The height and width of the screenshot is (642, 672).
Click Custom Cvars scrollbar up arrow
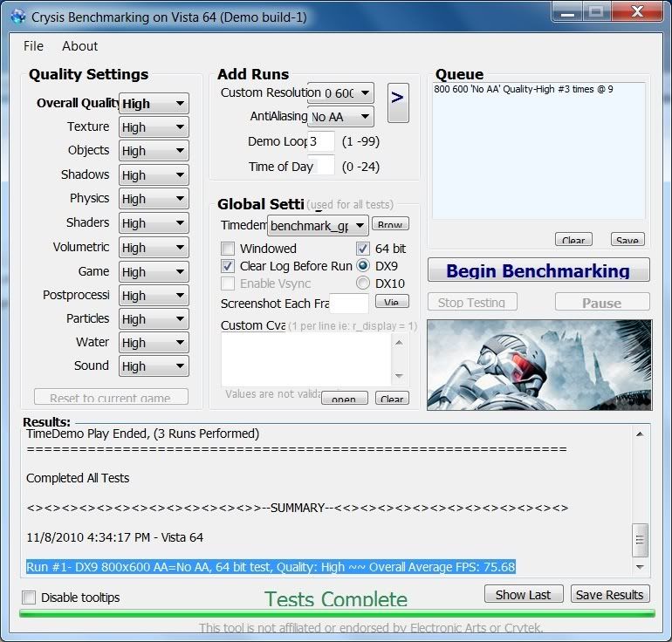pyautogui.click(x=399, y=343)
